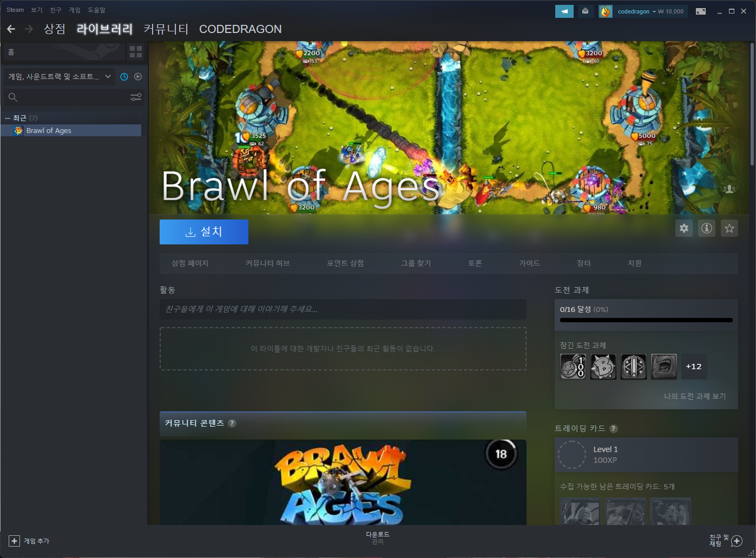Click third trading card thumbnail
The image size is (756, 558).
[x=670, y=511]
